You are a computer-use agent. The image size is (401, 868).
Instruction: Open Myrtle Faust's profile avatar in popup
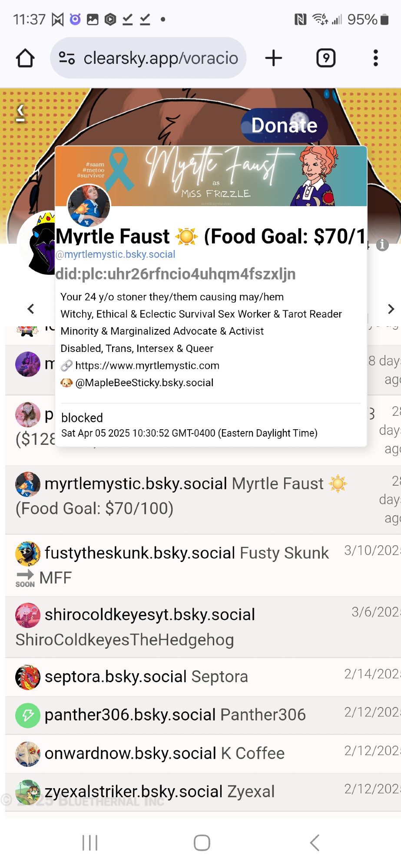89,206
